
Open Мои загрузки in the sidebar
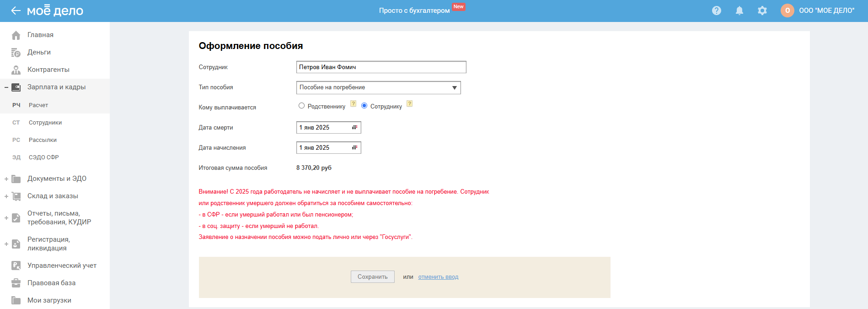tap(49, 300)
